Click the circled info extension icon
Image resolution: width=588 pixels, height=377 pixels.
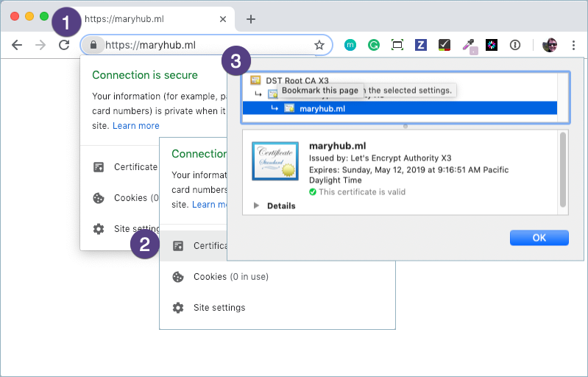[x=515, y=46]
